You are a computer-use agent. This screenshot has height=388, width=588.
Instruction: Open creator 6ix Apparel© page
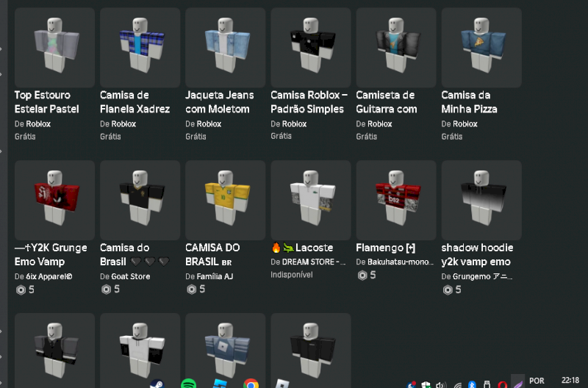click(x=49, y=276)
